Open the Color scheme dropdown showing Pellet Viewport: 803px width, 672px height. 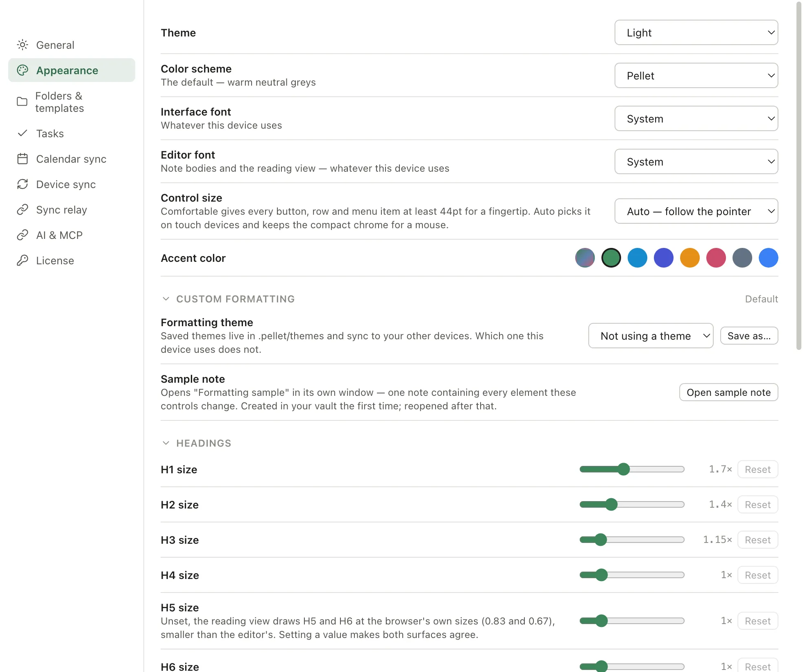pyautogui.click(x=696, y=76)
